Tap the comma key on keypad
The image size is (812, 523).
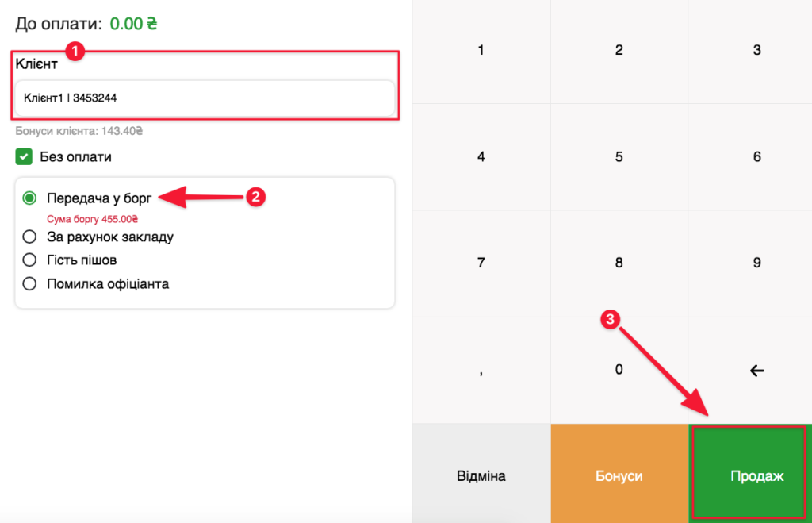pos(481,370)
